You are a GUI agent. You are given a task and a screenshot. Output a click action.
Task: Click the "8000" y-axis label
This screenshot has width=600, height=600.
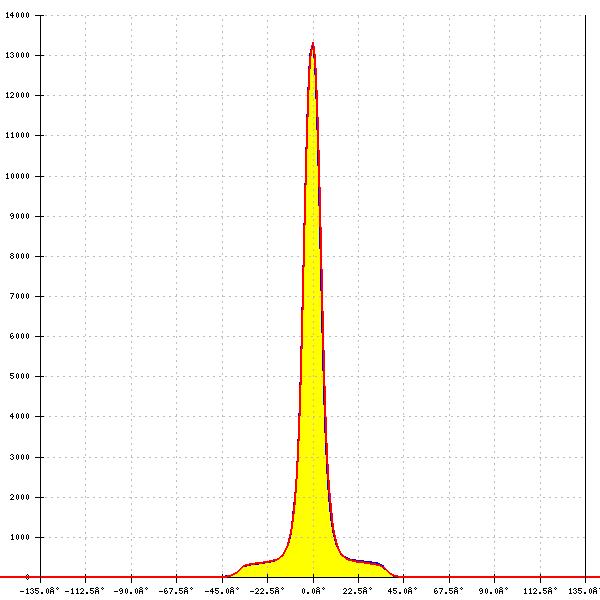(20, 256)
